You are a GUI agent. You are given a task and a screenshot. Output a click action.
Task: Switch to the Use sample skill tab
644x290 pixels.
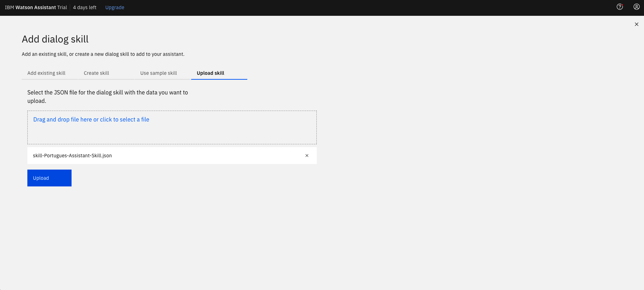[x=163, y=73]
